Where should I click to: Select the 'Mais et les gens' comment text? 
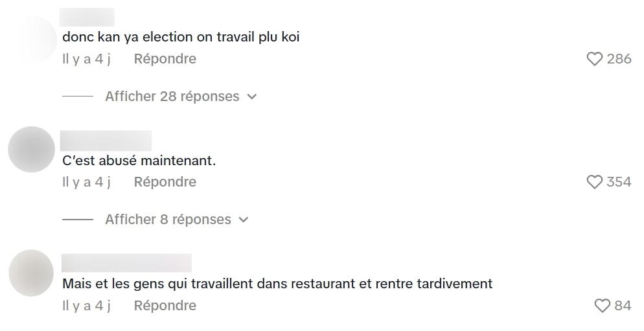277,284
